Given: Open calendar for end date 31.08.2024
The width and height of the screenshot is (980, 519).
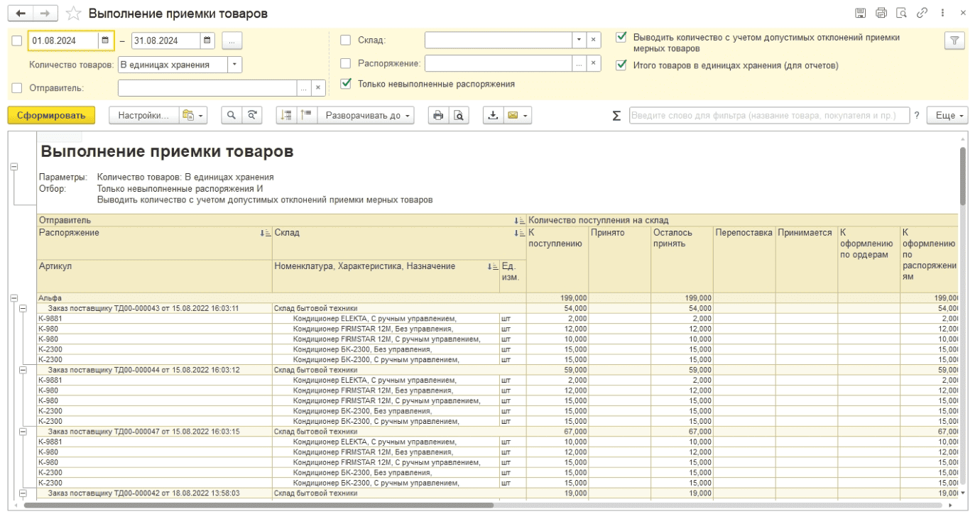Looking at the screenshot, I should 207,40.
